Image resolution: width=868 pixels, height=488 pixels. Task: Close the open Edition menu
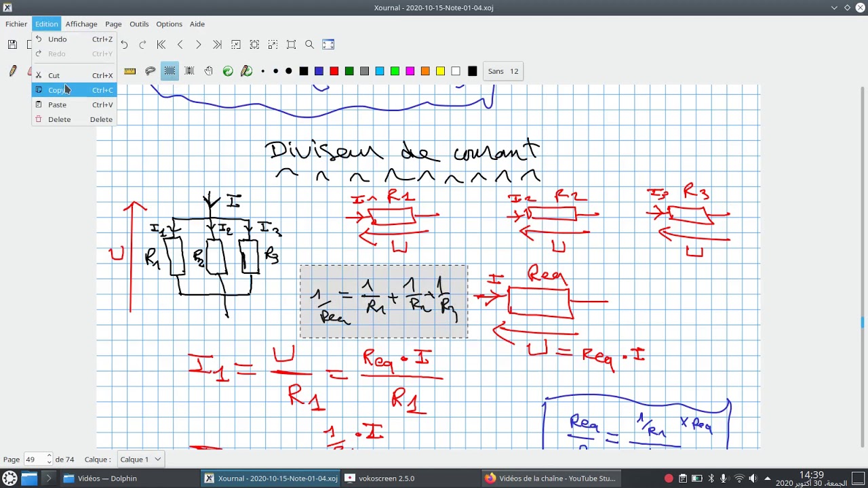pos(47,24)
